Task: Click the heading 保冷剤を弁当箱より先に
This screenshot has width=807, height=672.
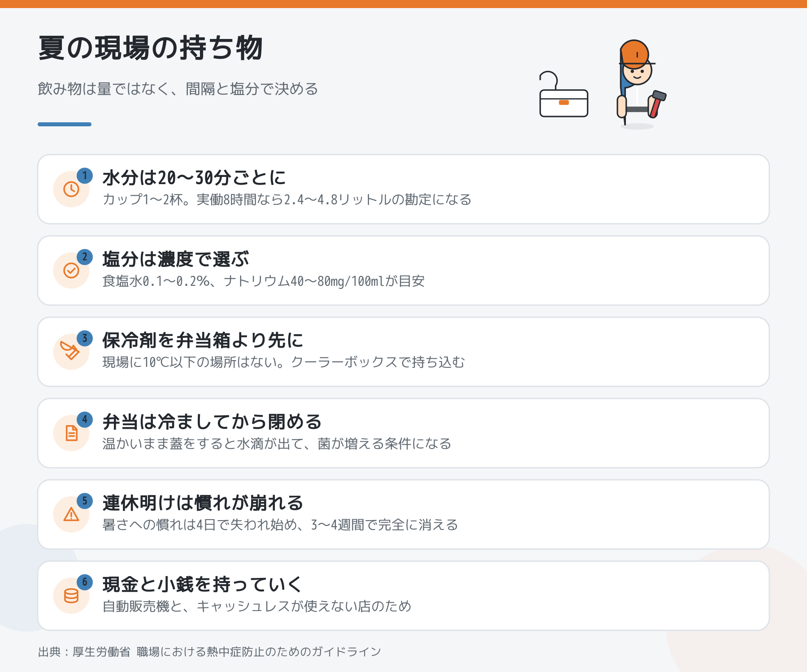Action: (x=203, y=340)
